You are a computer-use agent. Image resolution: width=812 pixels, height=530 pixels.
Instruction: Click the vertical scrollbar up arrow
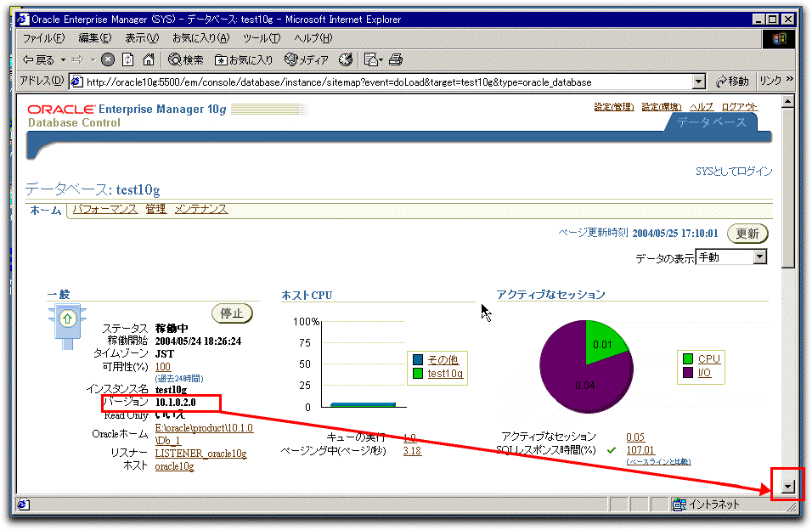click(787, 101)
